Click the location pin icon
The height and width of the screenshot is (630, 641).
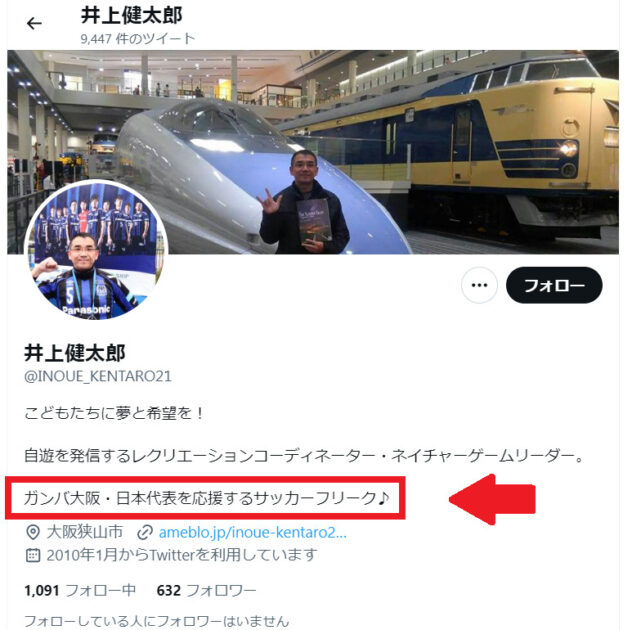[33, 532]
